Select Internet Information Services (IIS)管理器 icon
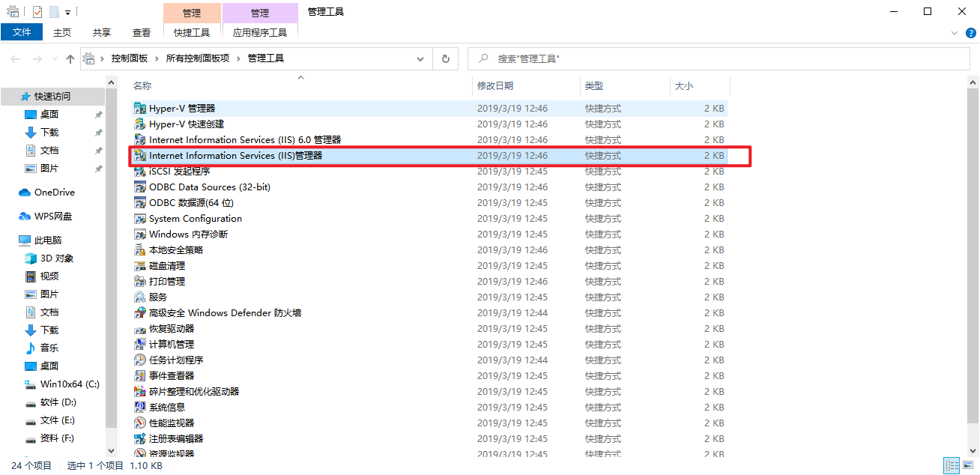 139,156
